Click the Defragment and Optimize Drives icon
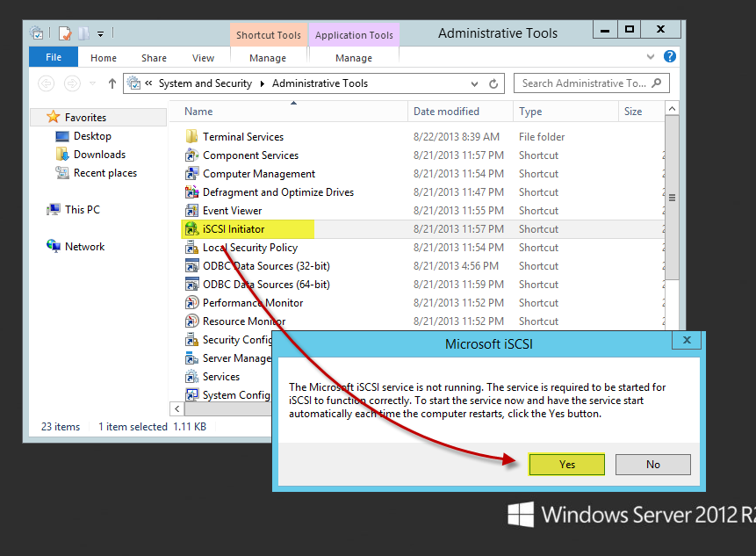756x556 pixels. [x=191, y=192]
